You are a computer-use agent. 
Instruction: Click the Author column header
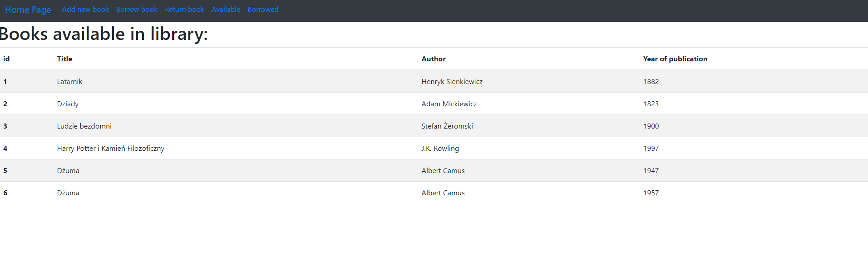434,59
